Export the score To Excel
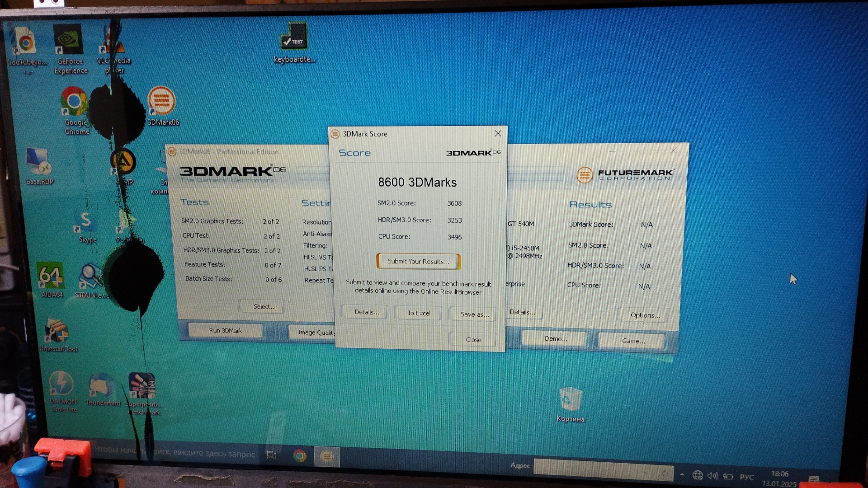This screenshot has width=868, height=488. pos(419,313)
